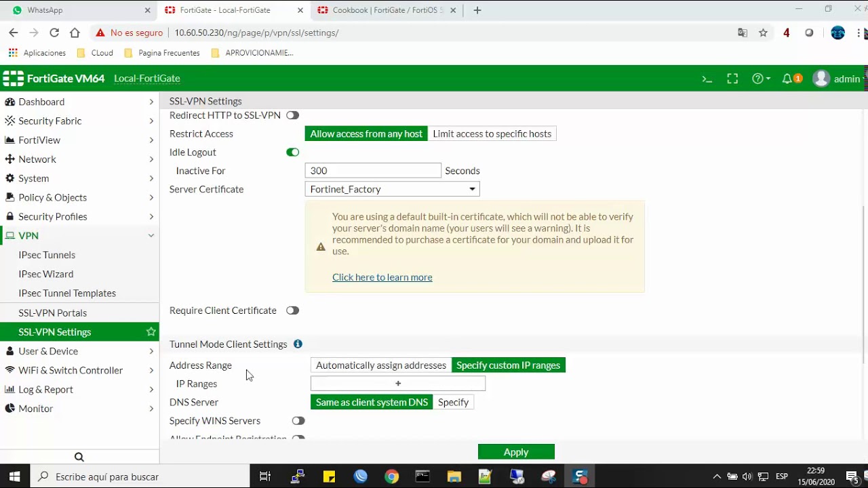Open Chrome from the taskbar

pyautogui.click(x=391, y=476)
